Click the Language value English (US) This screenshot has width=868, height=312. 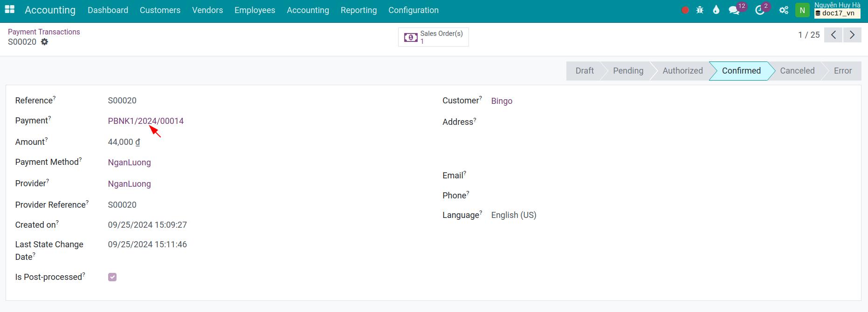click(514, 215)
